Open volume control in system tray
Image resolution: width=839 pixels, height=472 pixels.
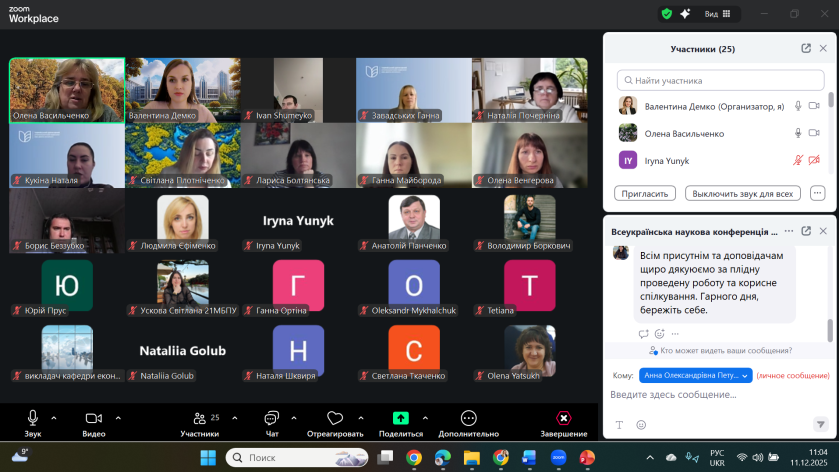(x=758, y=458)
